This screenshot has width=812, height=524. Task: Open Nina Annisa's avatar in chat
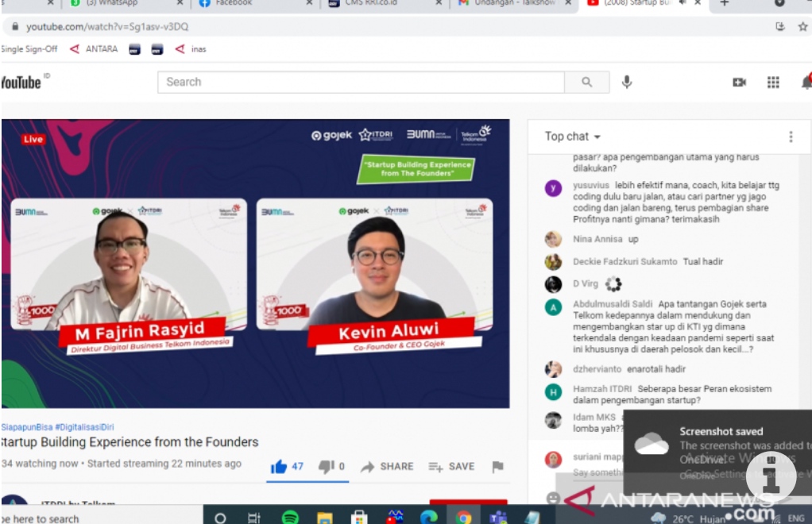pyautogui.click(x=553, y=239)
